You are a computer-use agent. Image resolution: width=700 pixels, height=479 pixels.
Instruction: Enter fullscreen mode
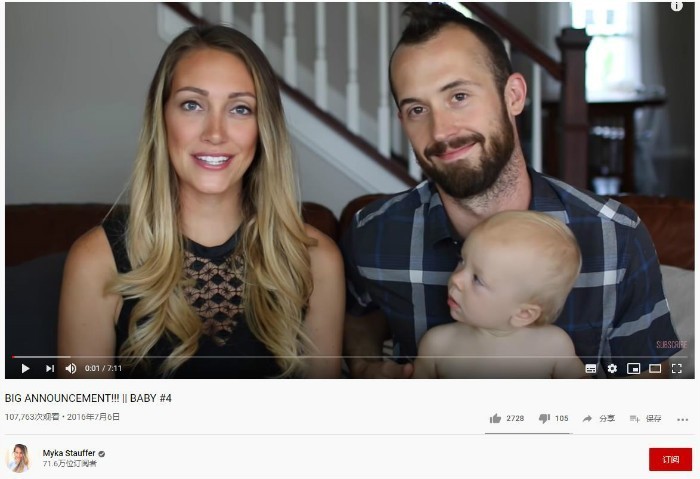coord(677,368)
